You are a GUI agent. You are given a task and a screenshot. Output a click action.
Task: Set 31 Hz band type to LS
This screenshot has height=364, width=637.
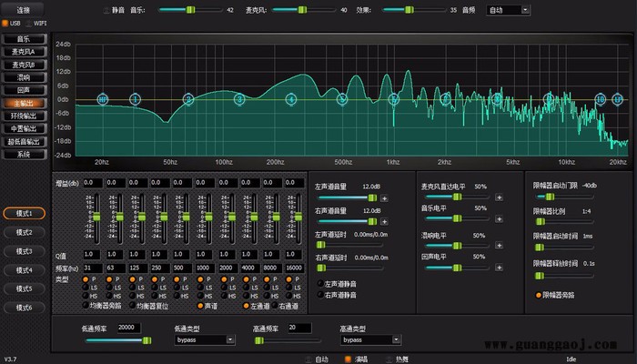86,287
